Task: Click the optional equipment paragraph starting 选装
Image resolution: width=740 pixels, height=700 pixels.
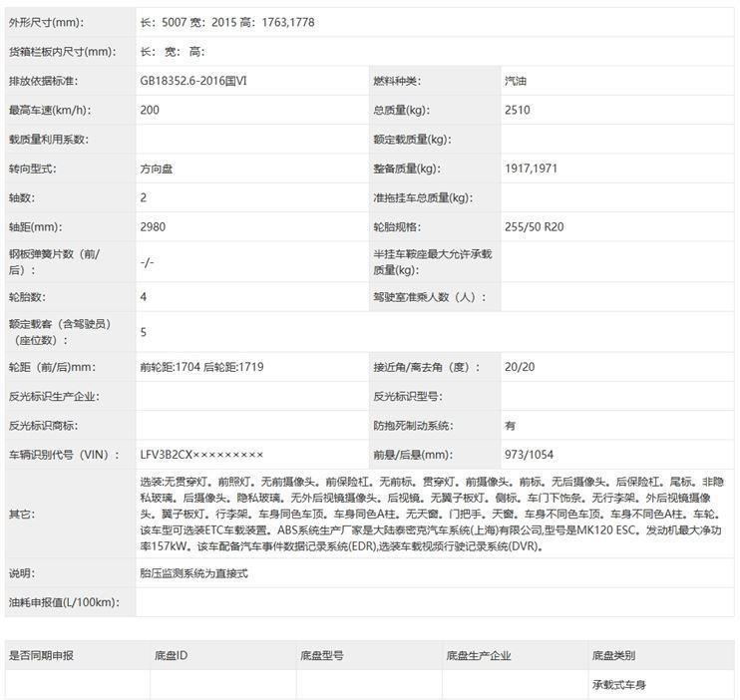Action: coord(432,514)
